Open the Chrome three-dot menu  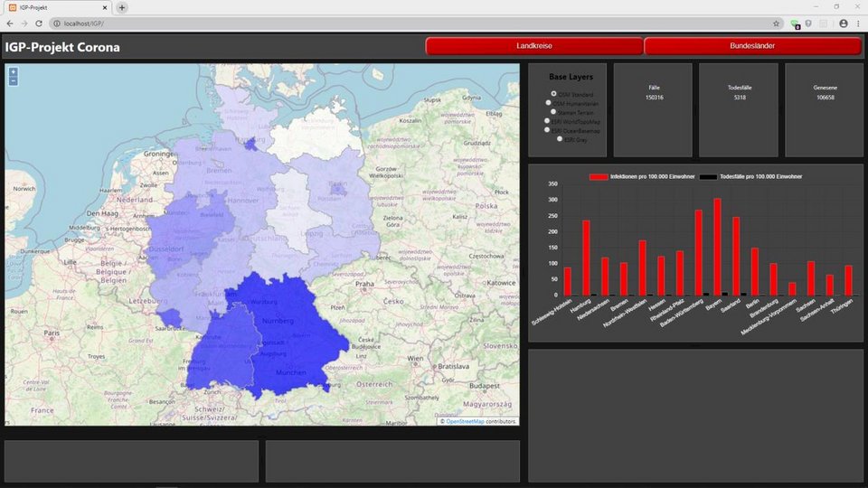(x=858, y=23)
